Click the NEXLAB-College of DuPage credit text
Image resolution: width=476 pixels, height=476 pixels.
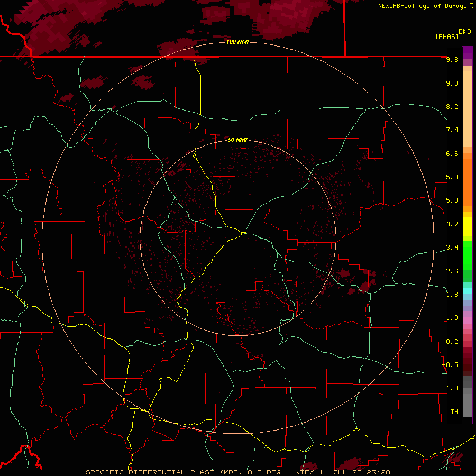pos(423,6)
